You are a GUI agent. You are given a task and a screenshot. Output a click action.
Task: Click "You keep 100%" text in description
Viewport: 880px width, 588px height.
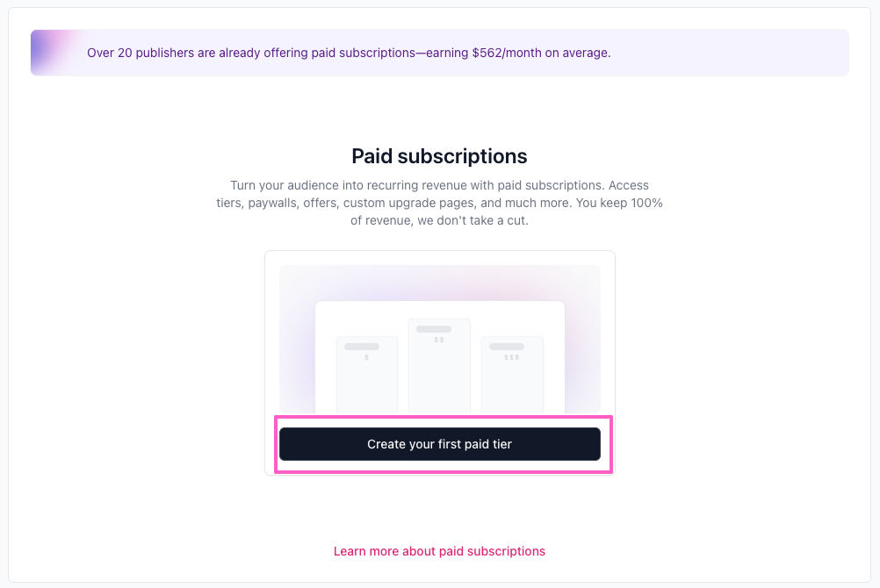619,203
